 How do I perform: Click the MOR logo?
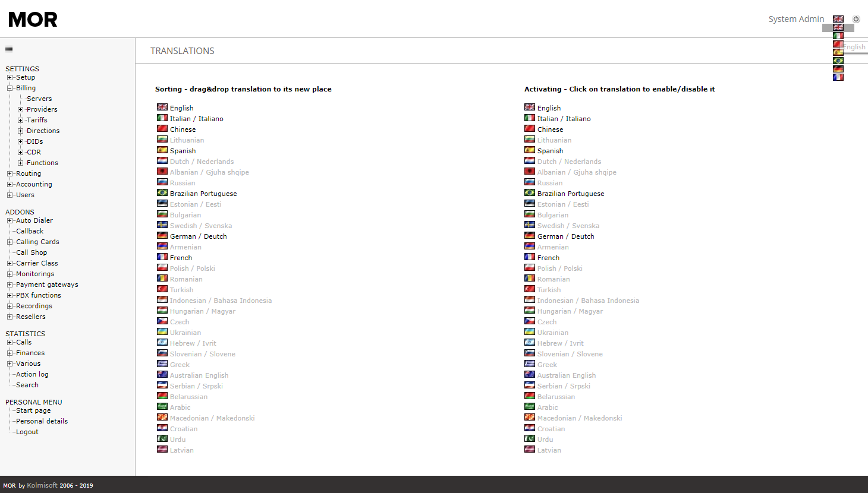33,20
